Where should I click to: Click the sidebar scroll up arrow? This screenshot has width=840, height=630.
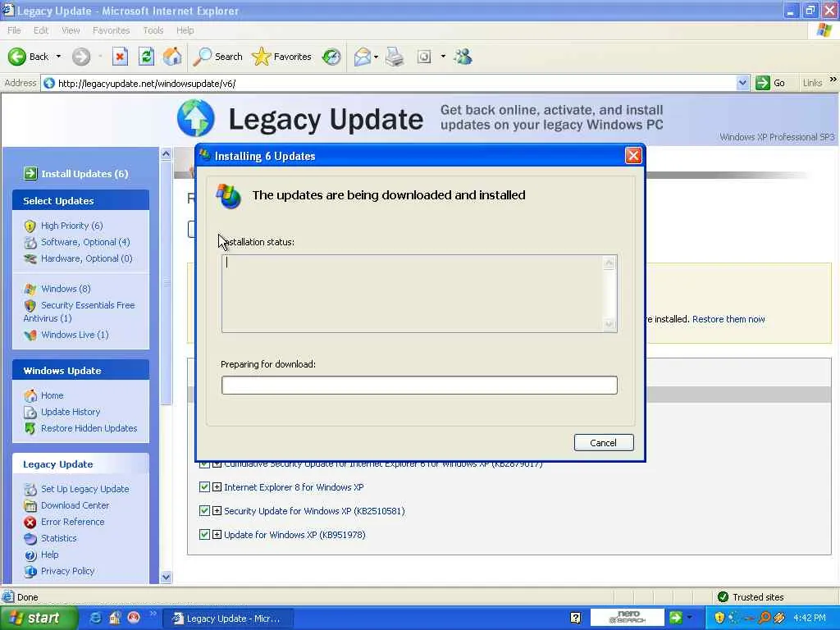(x=166, y=153)
